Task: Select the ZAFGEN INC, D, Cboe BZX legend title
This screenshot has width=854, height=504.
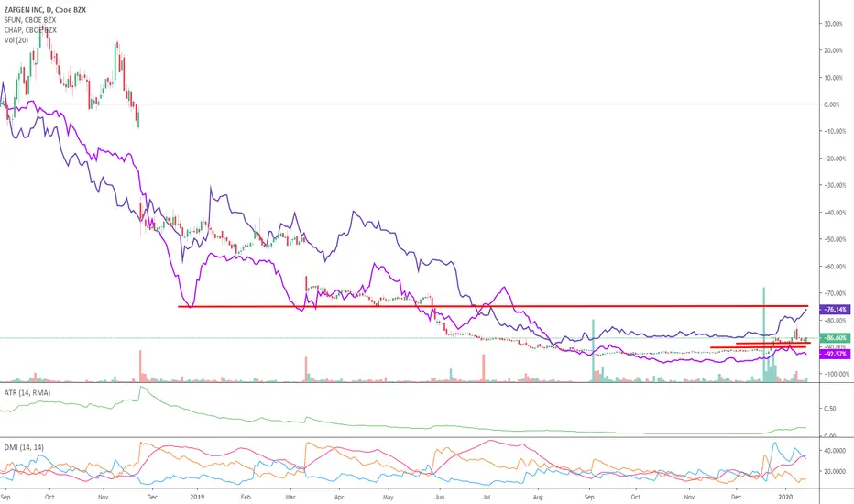Action: pyautogui.click(x=45, y=10)
